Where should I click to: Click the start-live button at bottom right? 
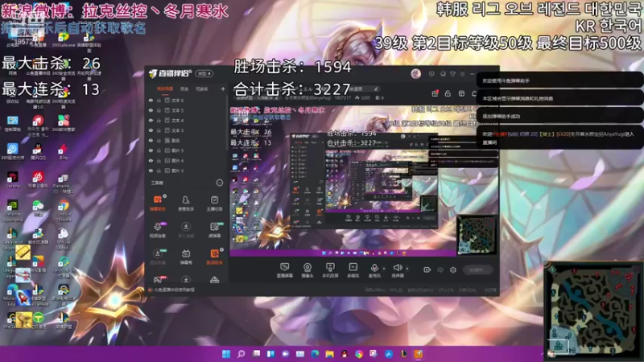point(477,269)
